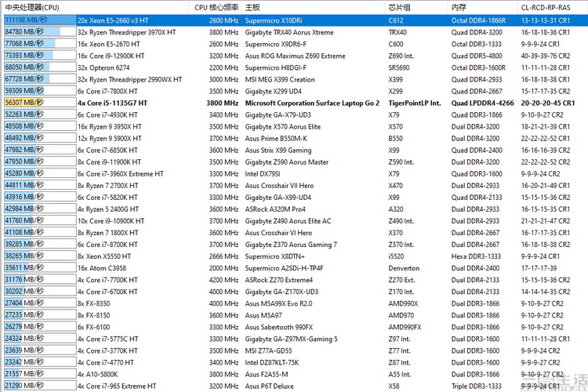Sort by the CPU 核心频率 column header

pos(216,7)
